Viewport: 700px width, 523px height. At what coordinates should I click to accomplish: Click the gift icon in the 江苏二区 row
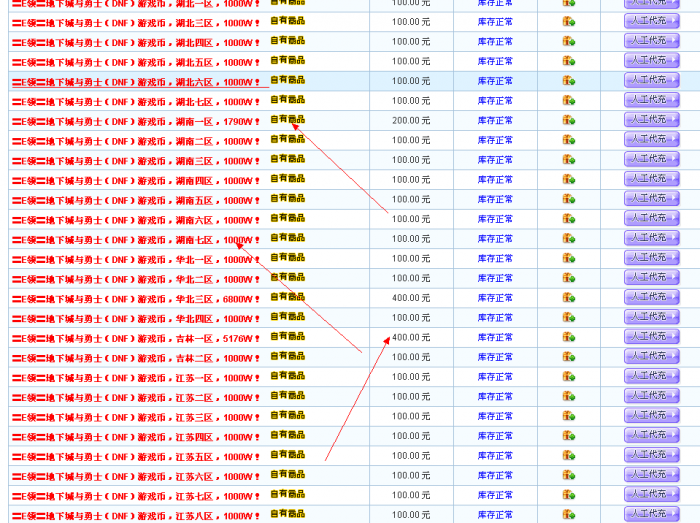[568, 396]
